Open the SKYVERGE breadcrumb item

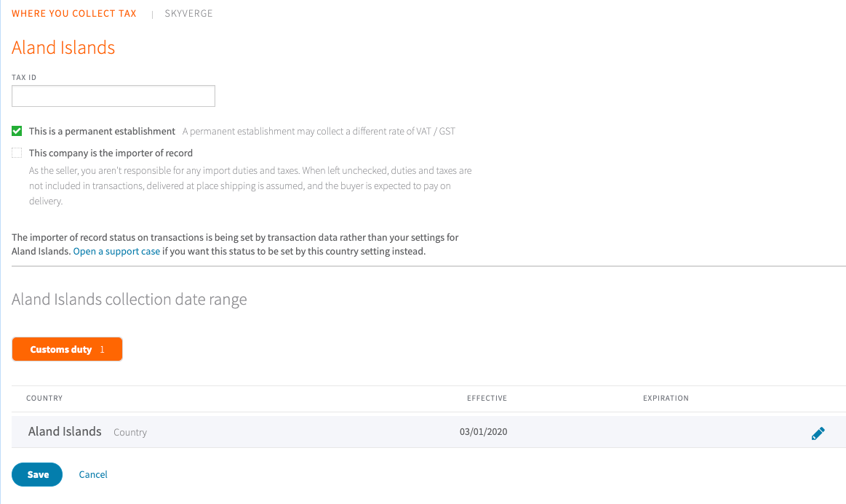(188, 13)
